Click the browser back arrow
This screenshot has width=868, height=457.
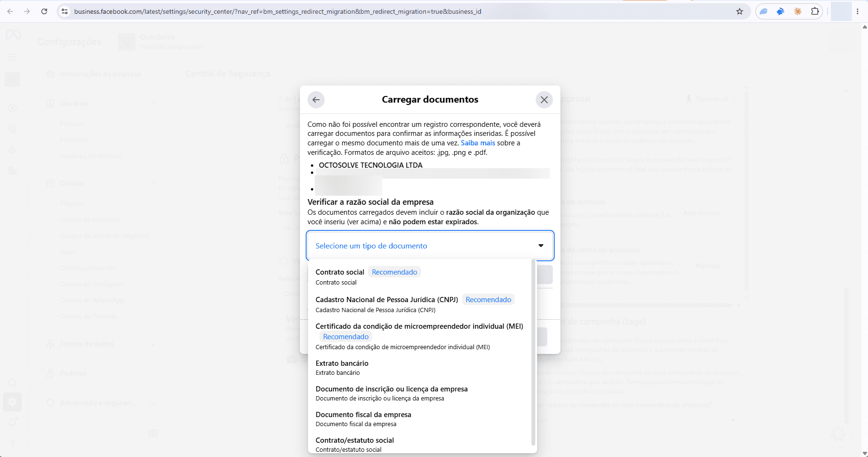pyautogui.click(x=10, y=11)
